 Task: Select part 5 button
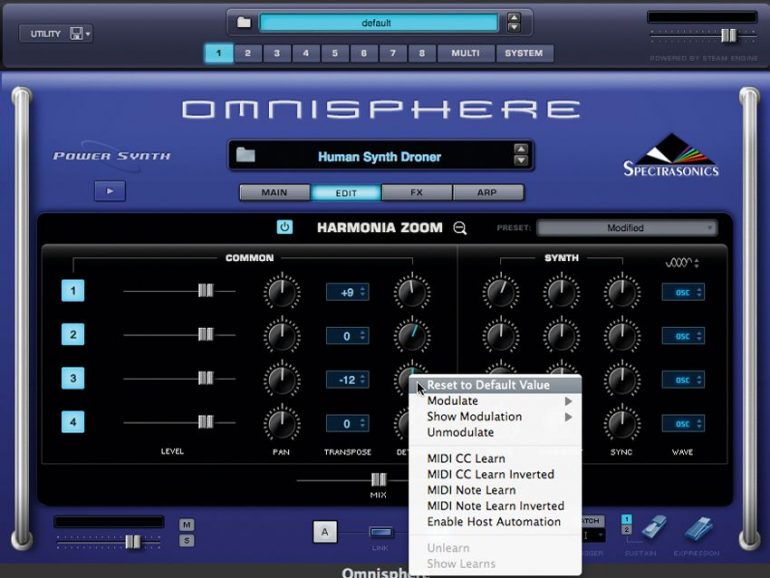[x=334, y=53]
